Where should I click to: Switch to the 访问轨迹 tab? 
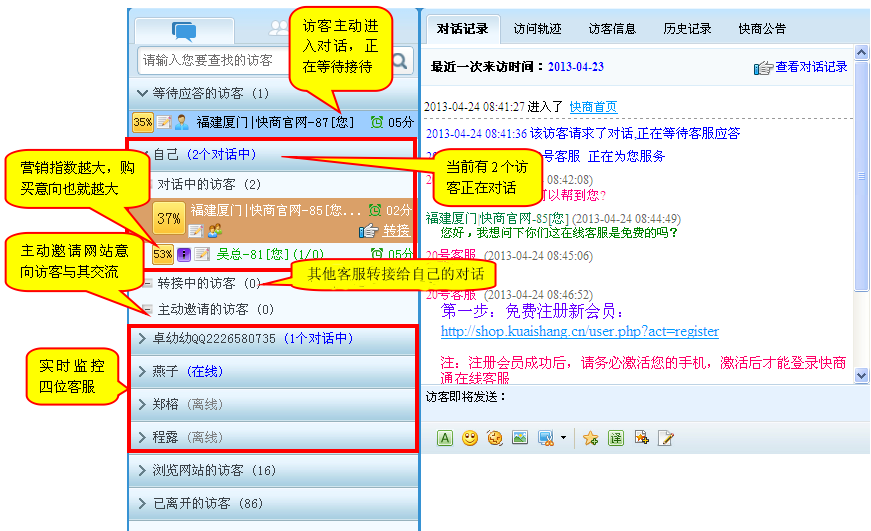(538, 29)
